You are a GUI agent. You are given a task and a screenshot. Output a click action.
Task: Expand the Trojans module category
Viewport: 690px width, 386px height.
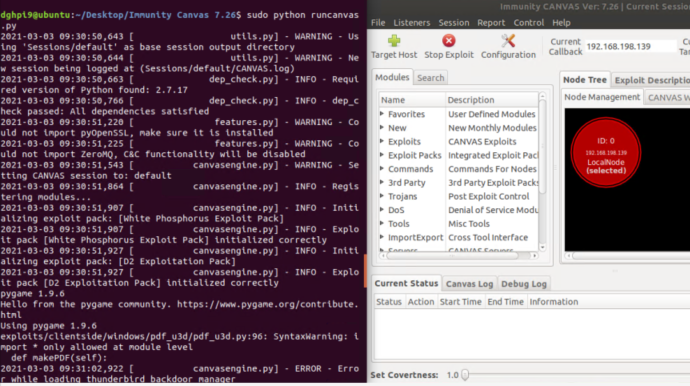coord(382,196)
